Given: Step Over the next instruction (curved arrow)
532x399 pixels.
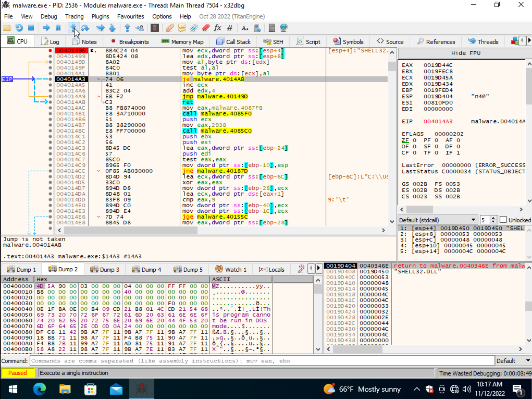Looking at the screenshot, I should pyautogui.click(x=85, y=28).
